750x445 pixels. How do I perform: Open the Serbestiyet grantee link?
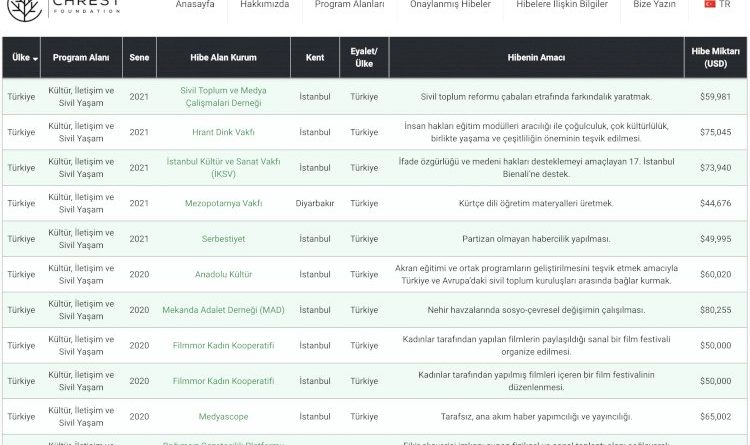(223, 239)
